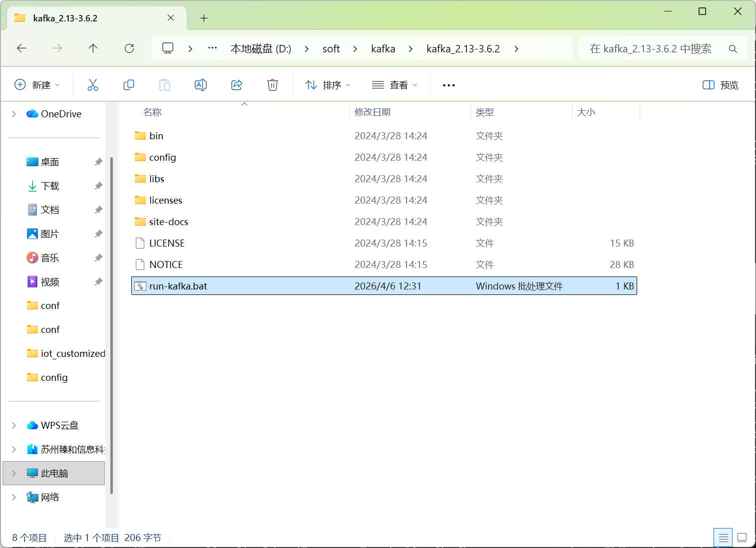The height and width of the screenshot is (548, 756).
Task: Close the kafka_2.13-3.6.2 tab
Action: (x=171, y=18)
